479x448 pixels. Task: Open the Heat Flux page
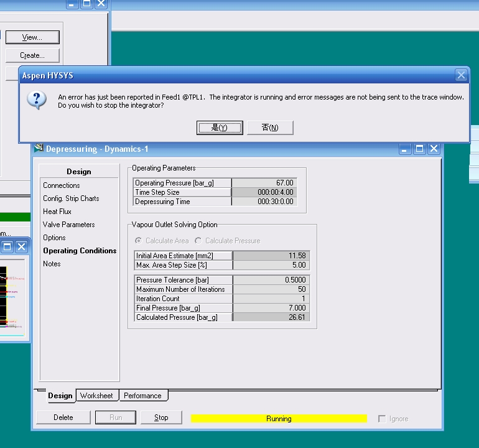[x=57, y=212]
